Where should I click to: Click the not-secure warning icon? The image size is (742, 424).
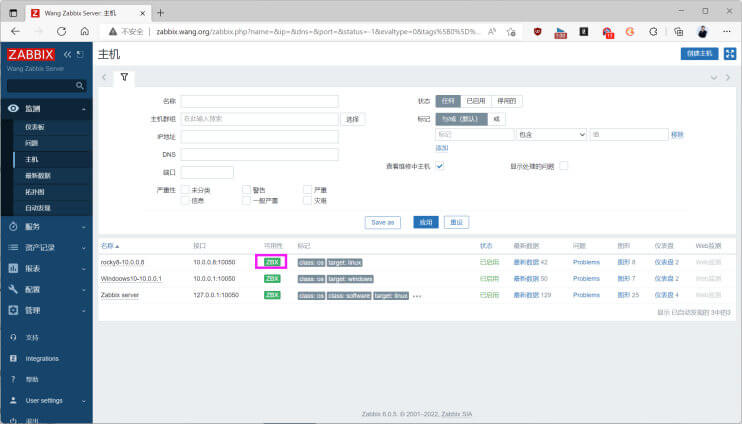pyautogui.click(x=113, y=31)
